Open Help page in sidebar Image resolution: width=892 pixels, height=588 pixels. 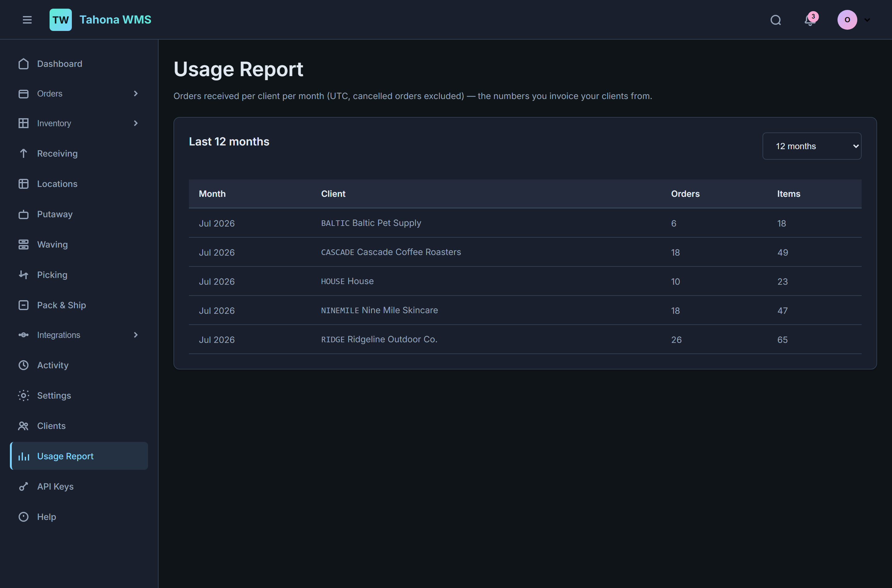point(79,517)
